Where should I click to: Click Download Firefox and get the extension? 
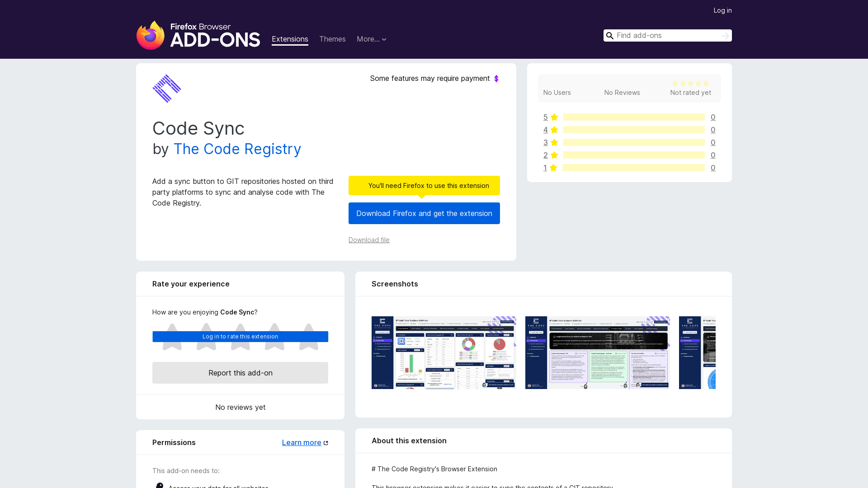(x=424, y=213)
